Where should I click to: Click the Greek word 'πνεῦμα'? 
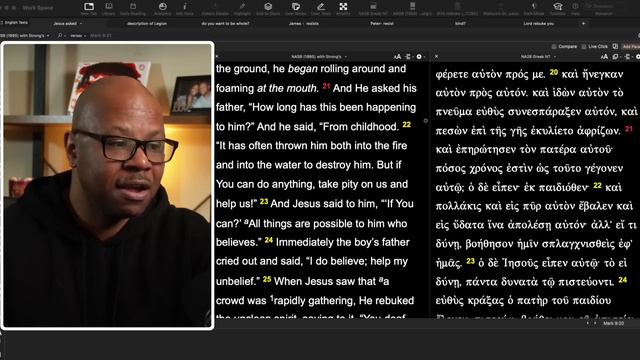(x=453, y=112)
